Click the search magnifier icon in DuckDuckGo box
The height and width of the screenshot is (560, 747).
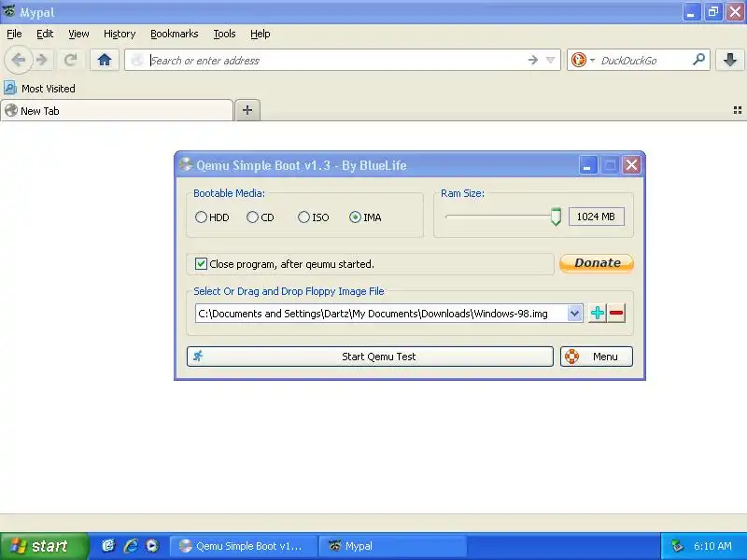[698, 60]
